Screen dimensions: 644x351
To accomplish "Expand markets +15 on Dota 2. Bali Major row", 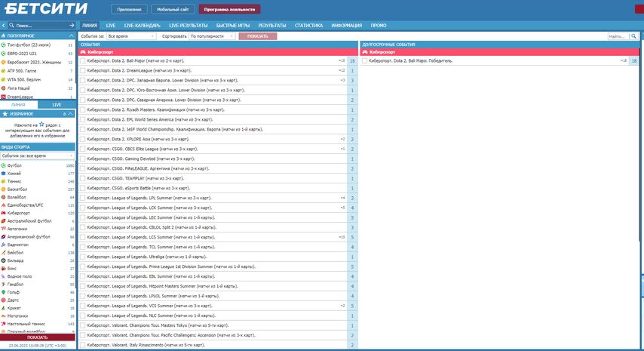I will pos(342,61).
